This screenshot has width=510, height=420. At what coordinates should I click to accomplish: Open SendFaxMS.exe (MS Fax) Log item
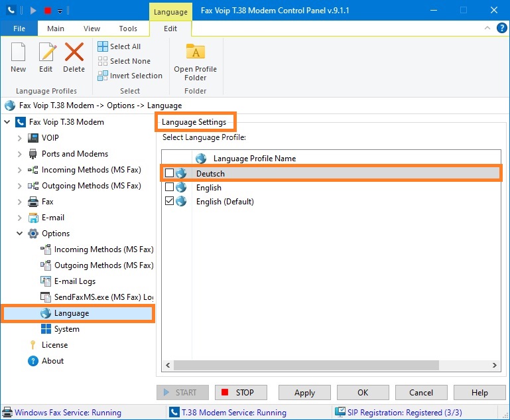(x=103, y=297)
